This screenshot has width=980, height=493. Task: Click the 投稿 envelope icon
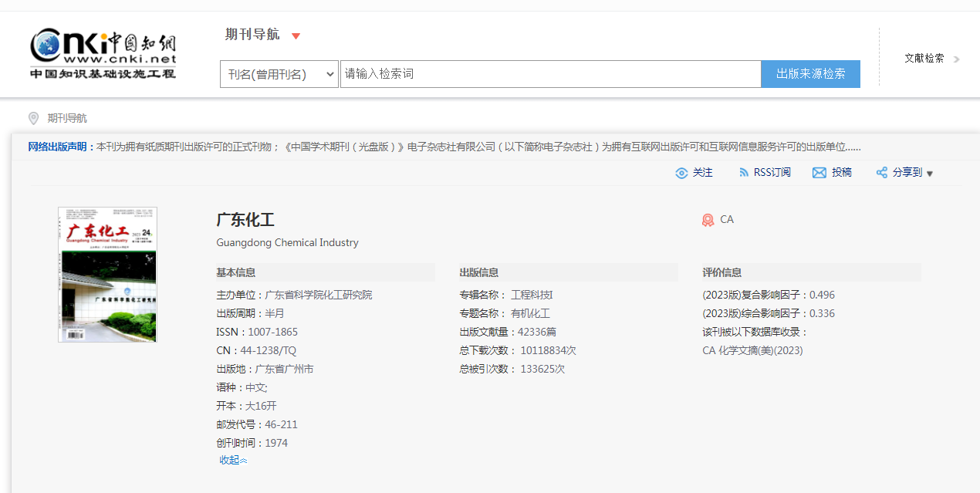click(x=819, y=173)
